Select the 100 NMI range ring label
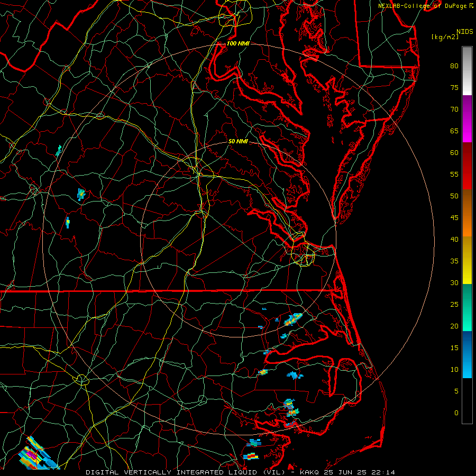476x476 pixels. (x=238, y=43)
